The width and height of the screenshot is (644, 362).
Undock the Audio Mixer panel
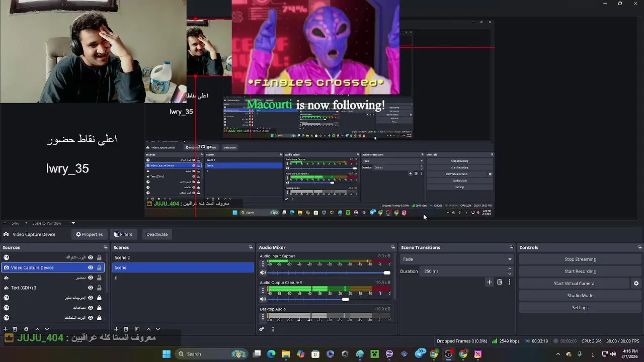pyautogui.click(x=393, y=247)
